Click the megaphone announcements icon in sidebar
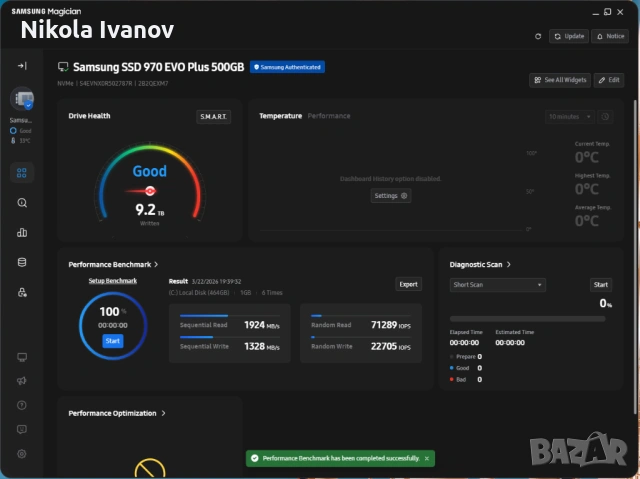The width and height of the screenshot is (640, 479). click(22, 381)
